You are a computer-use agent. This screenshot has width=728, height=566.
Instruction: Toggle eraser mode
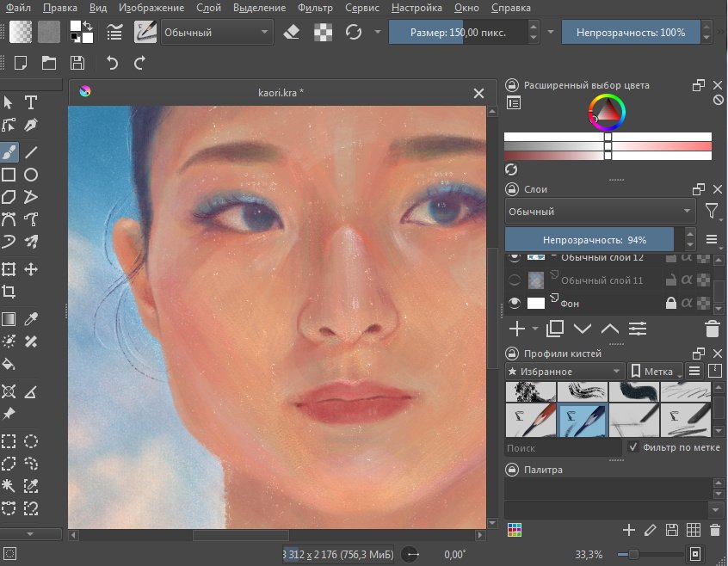point(291,33)
